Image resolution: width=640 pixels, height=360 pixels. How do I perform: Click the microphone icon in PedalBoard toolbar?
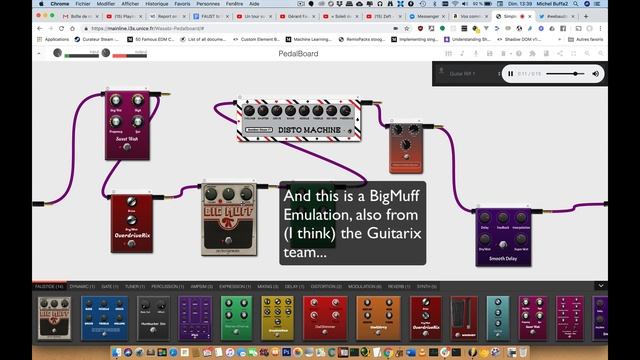coord(476,53)
